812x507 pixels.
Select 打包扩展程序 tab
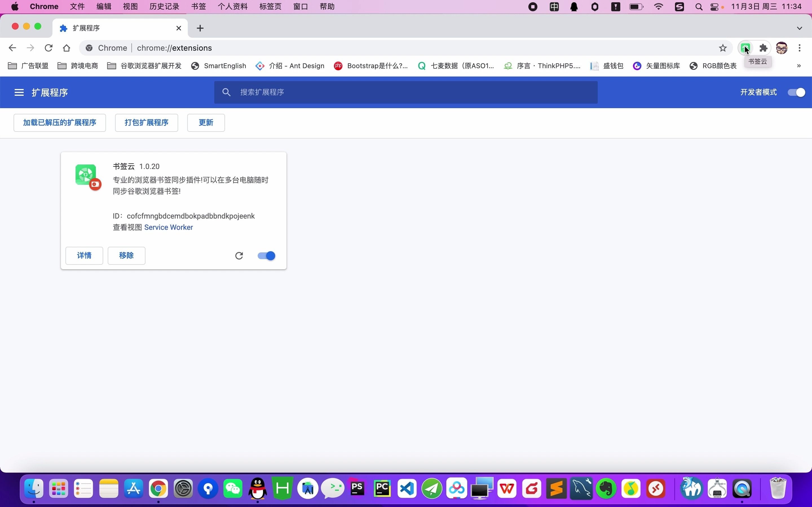[x=146, y=123]
